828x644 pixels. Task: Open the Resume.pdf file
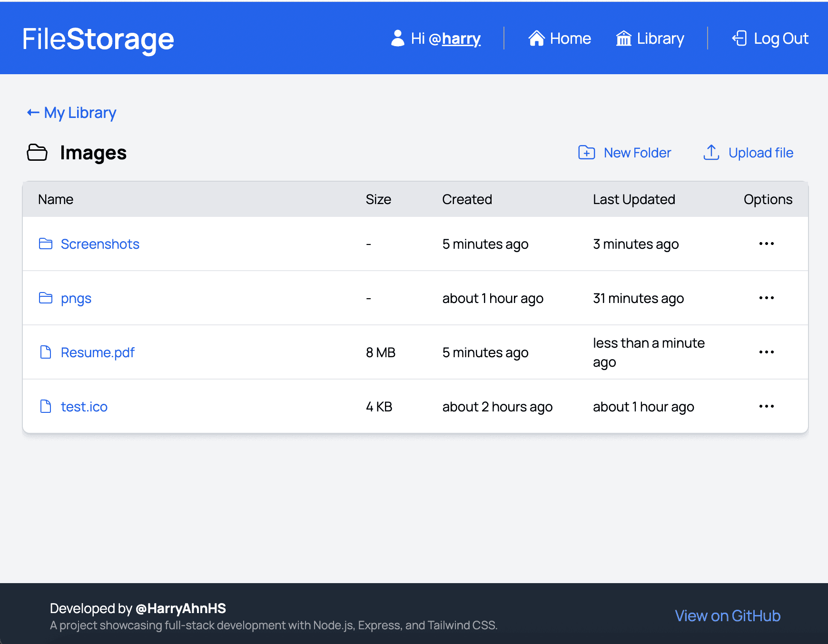tap(98, 352)
